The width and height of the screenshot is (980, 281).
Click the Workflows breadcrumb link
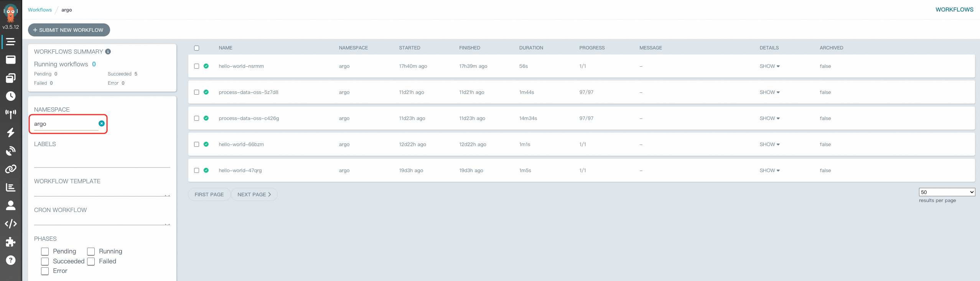(x=40, y=10)
